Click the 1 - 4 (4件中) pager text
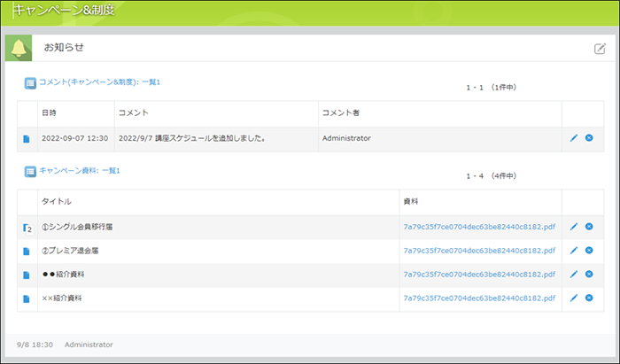 tap(491, 176)
